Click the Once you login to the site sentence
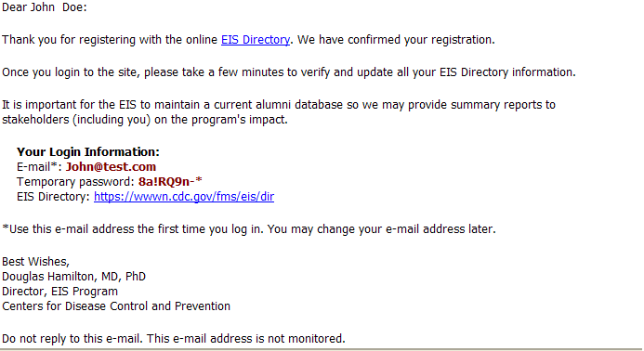 tap(289, 72)
